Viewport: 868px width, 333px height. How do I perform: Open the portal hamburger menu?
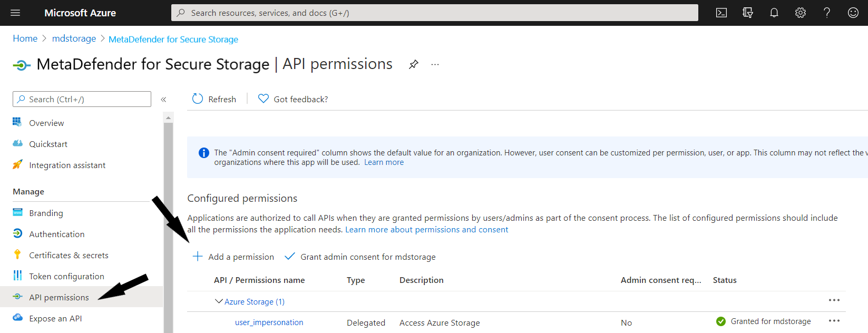(15, 13)
